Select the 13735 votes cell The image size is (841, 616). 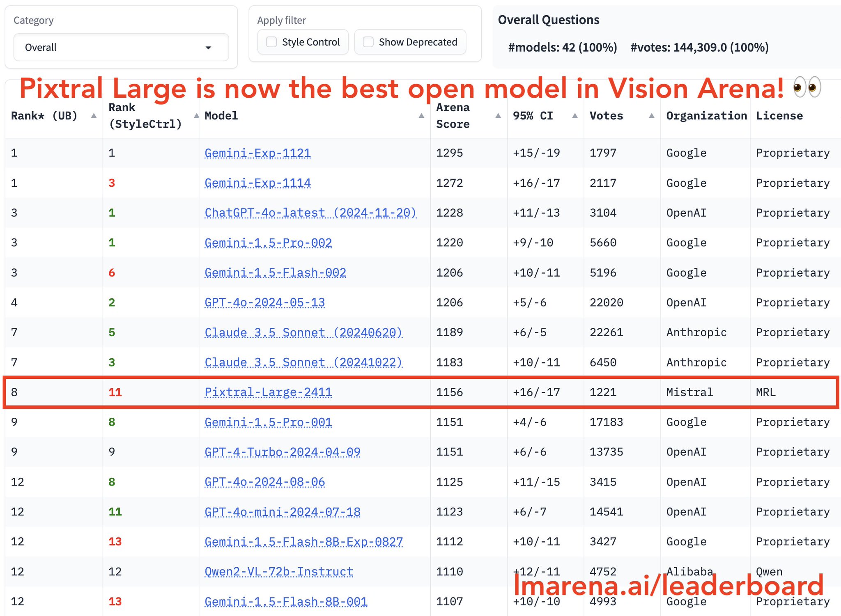pos(607,452)
